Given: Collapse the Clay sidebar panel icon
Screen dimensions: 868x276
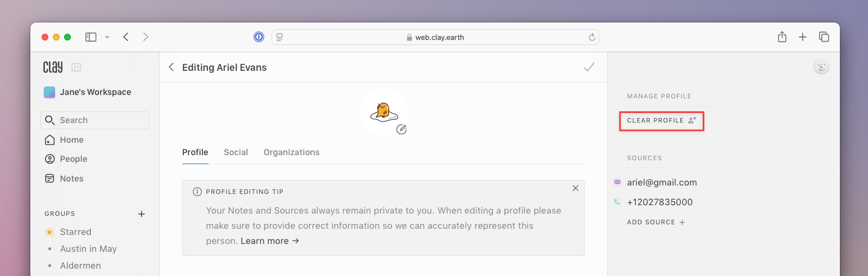Looking at the screenshot, I should pos(76,67).
